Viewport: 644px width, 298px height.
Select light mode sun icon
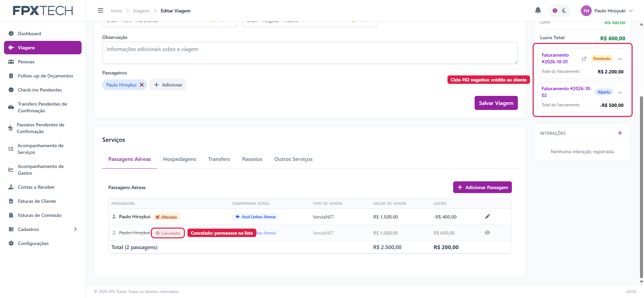[555, 11]
